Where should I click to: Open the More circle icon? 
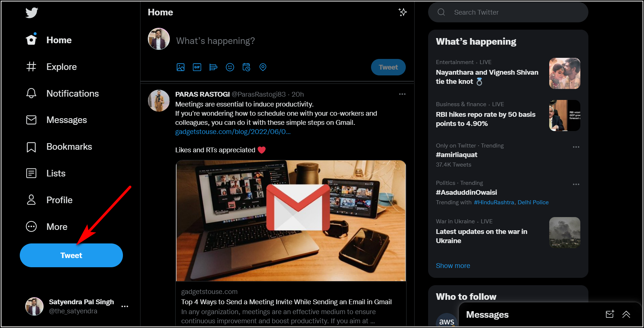[x=31, y=227]
